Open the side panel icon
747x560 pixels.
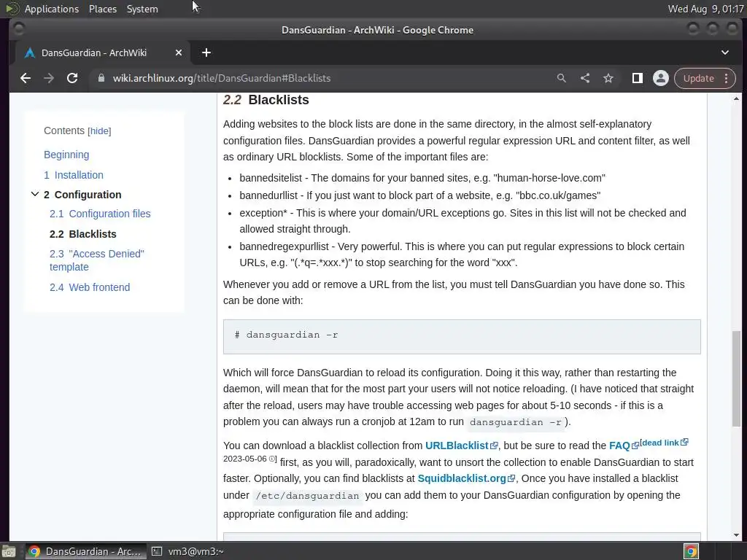pos(638,78)
